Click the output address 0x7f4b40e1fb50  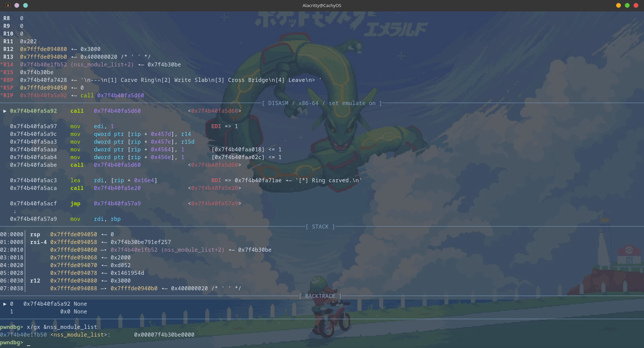pos(23,335)
